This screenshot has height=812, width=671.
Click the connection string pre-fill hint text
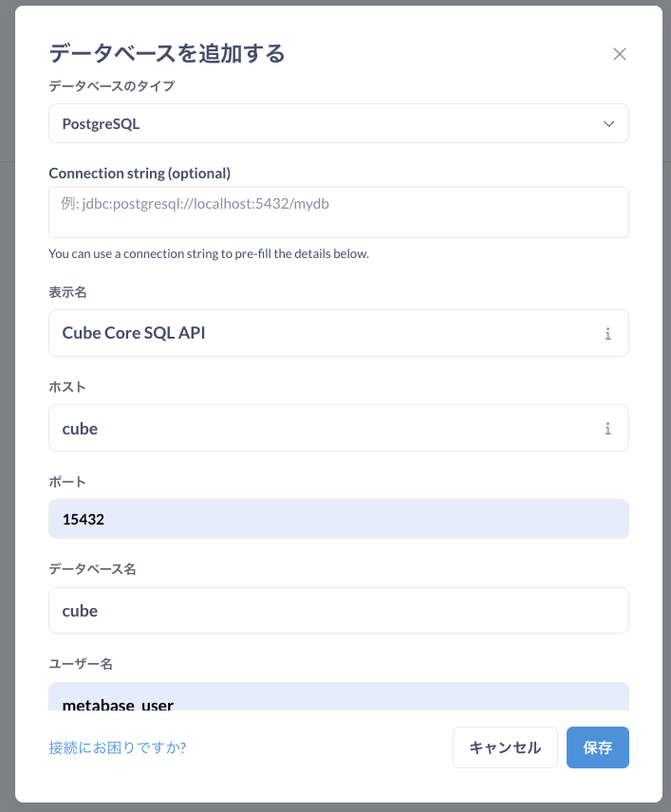pos(209,254)
